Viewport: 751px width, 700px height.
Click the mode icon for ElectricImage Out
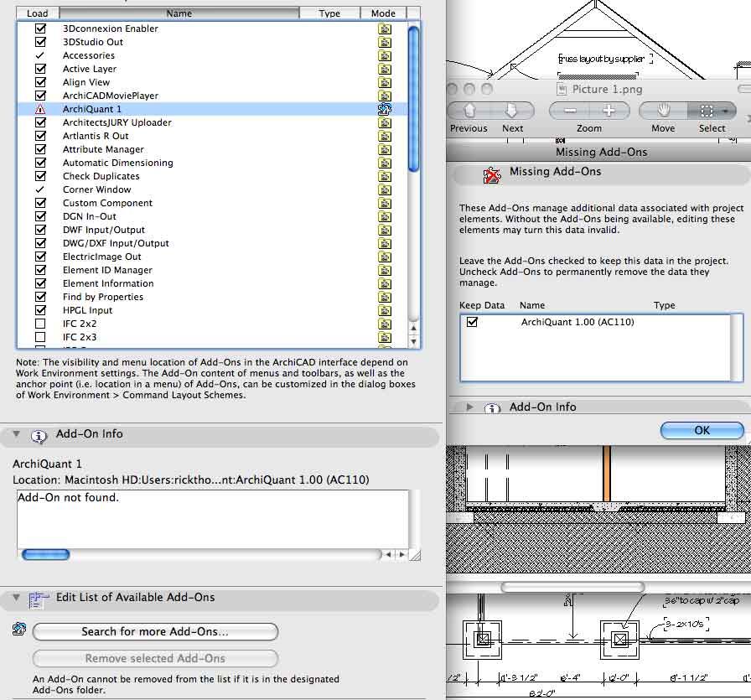click(384, 257)
